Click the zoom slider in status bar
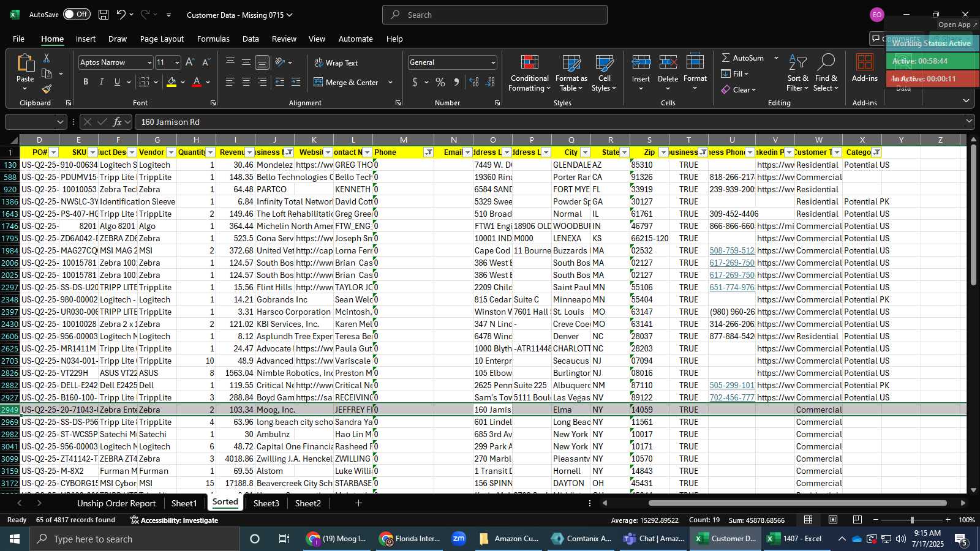This screenshot has width=980, height=551. tap(912, 520)
